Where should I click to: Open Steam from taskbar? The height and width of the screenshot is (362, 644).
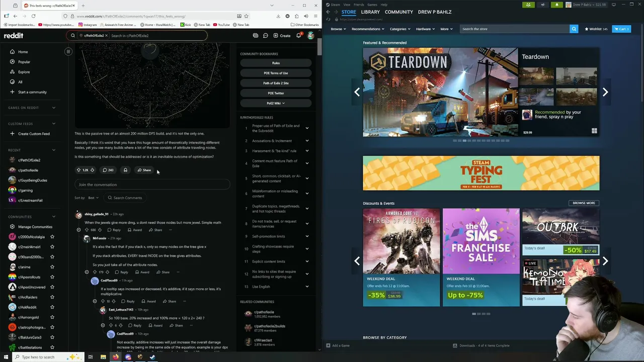(152, 357)
